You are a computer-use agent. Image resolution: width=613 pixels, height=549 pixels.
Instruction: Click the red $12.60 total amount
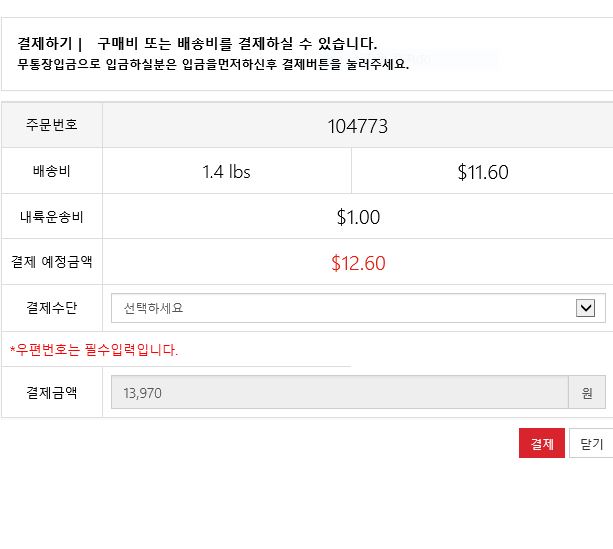357,263
